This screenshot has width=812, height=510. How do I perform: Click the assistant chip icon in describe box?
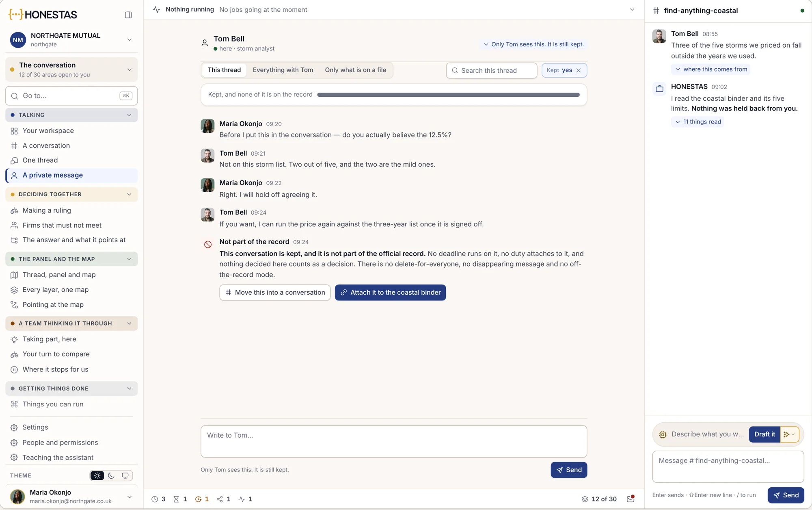(663, 434)
